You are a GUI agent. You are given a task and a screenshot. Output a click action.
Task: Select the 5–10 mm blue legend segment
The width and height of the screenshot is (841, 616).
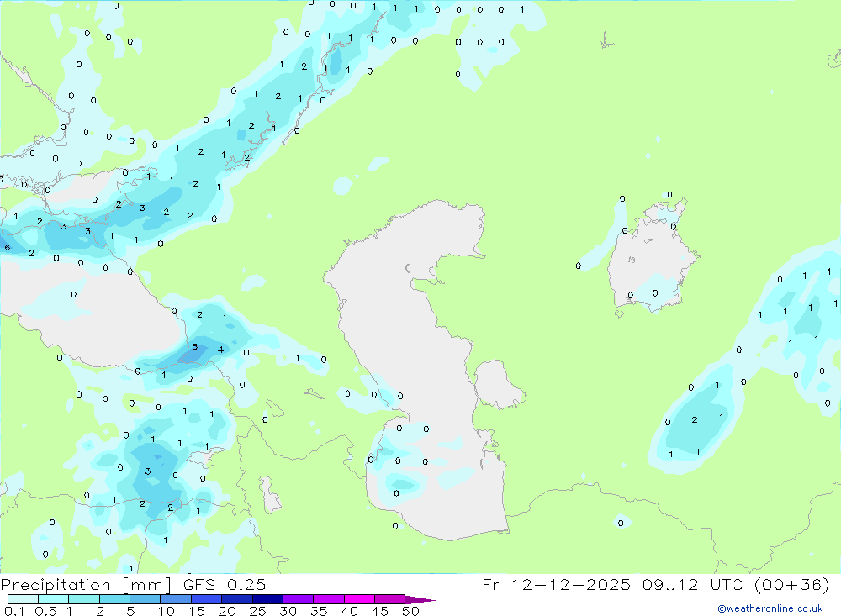145,599
